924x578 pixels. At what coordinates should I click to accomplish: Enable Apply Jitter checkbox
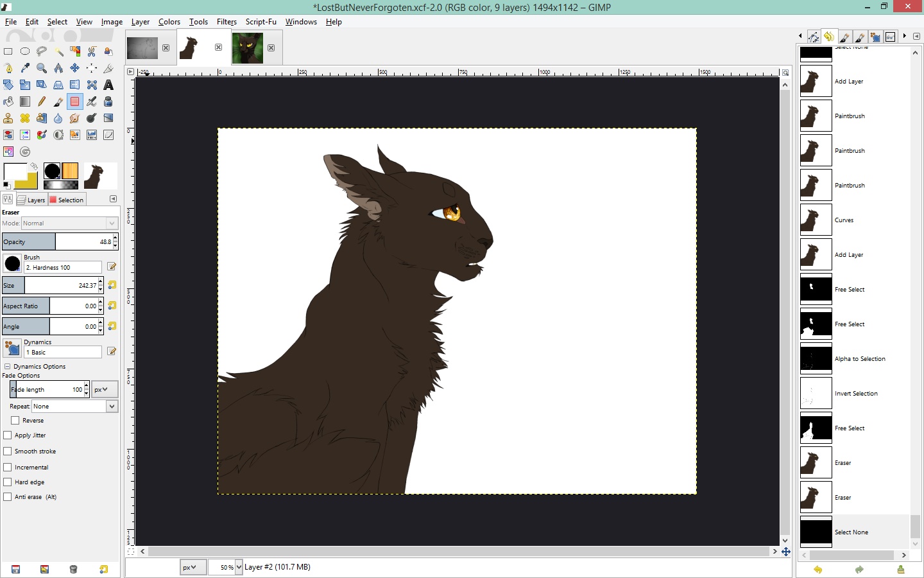[8, 435]
